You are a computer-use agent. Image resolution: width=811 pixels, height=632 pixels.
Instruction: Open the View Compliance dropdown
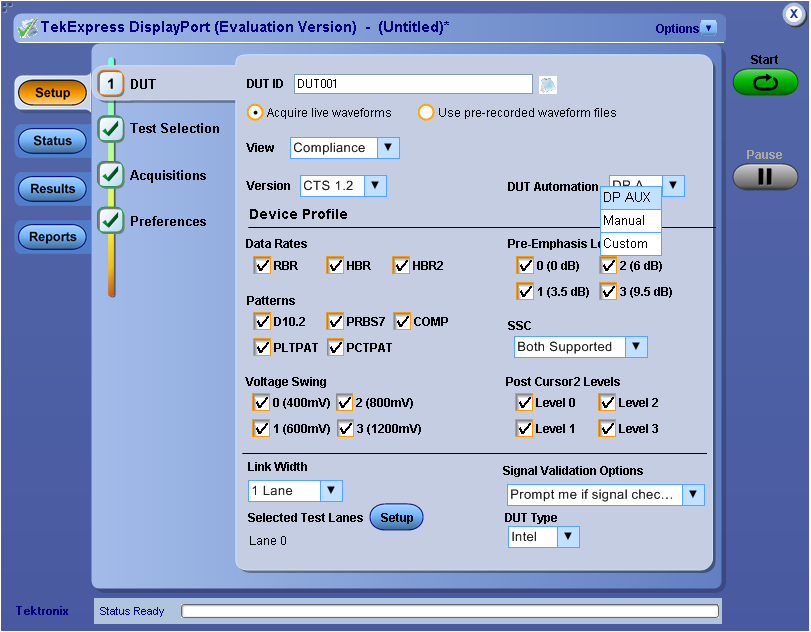pyautogui.click(x=344, y=148)
